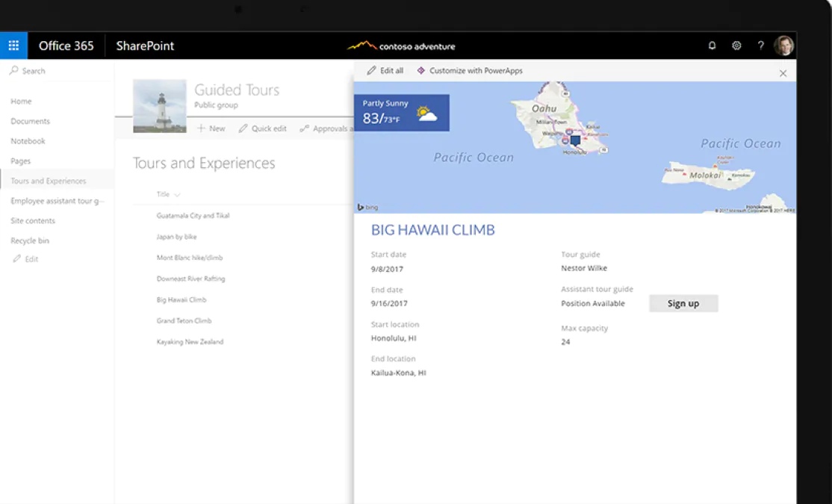Viewport: 832px width, 504px height.
Task: Click the Guided Tours lighthouse thumbnail
Action: coord(159,106)
